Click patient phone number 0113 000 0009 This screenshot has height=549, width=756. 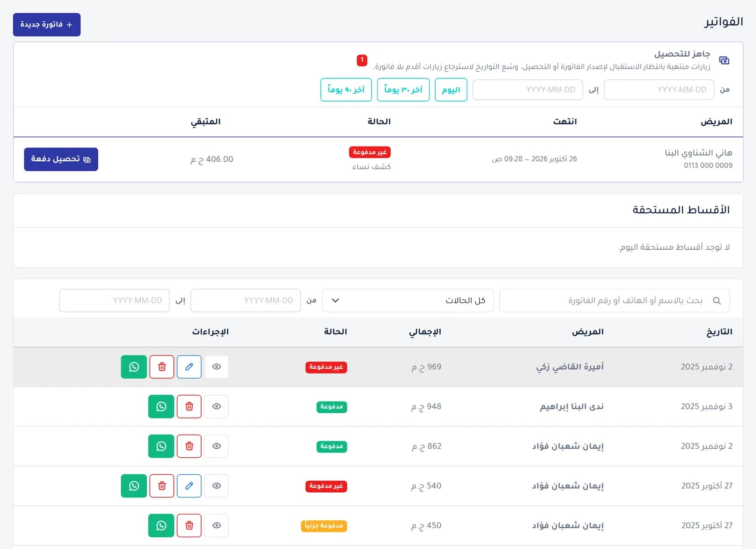708,166
